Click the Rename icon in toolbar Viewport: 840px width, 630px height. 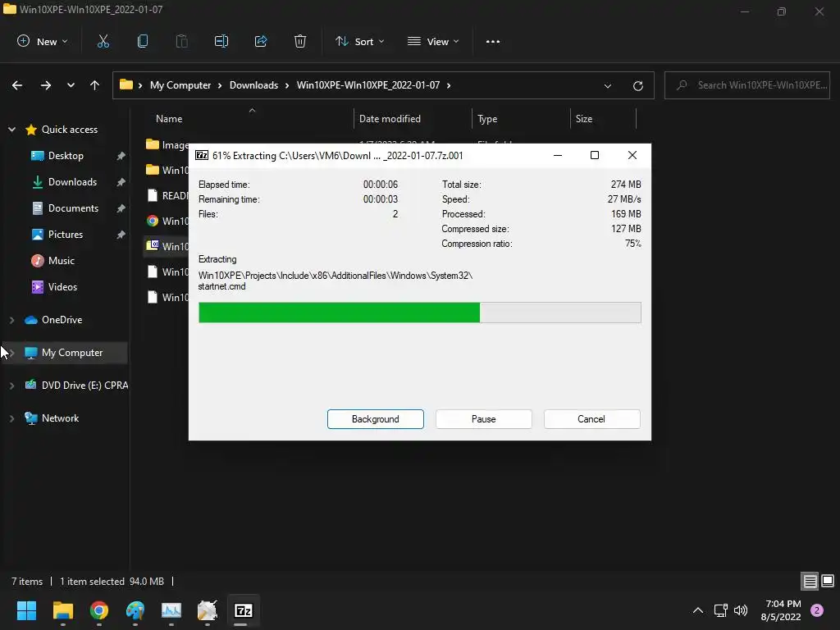point(221,41)
